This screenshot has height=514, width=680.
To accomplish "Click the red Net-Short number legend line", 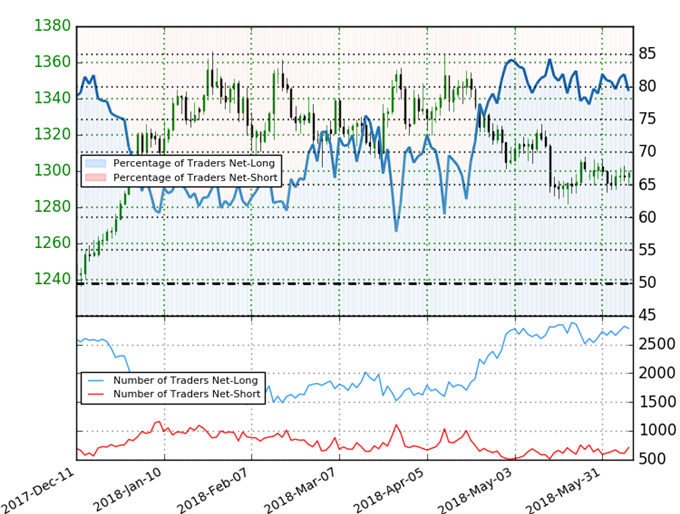I will 95,394.
